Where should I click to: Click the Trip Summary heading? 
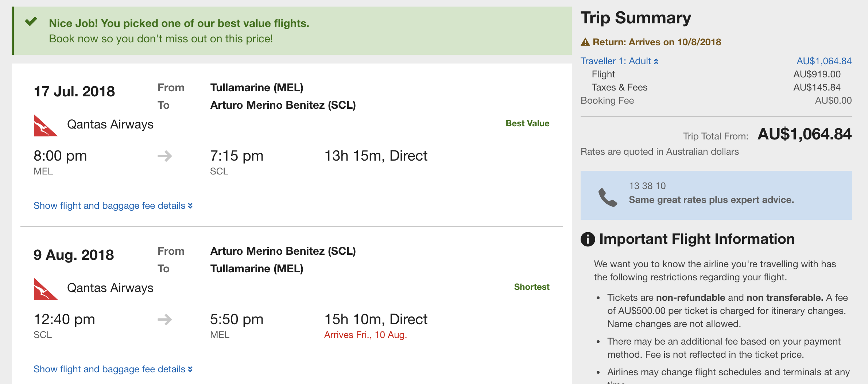[x=636, y=18]
